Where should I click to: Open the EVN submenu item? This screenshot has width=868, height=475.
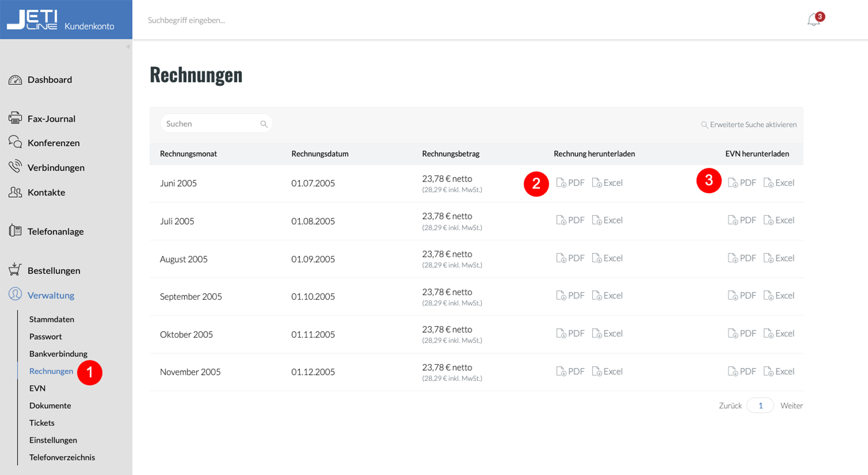point(37,388)
